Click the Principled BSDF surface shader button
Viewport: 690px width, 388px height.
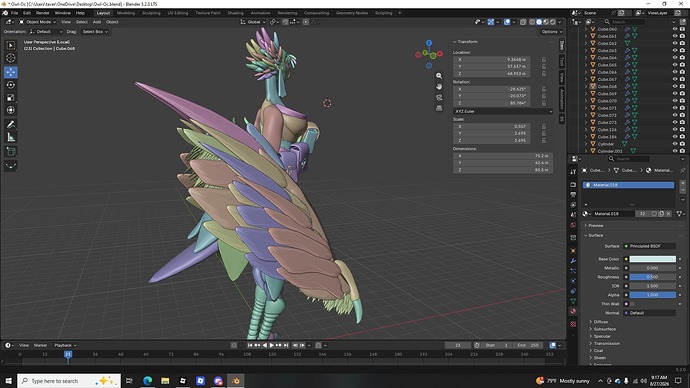click(650, 246)
